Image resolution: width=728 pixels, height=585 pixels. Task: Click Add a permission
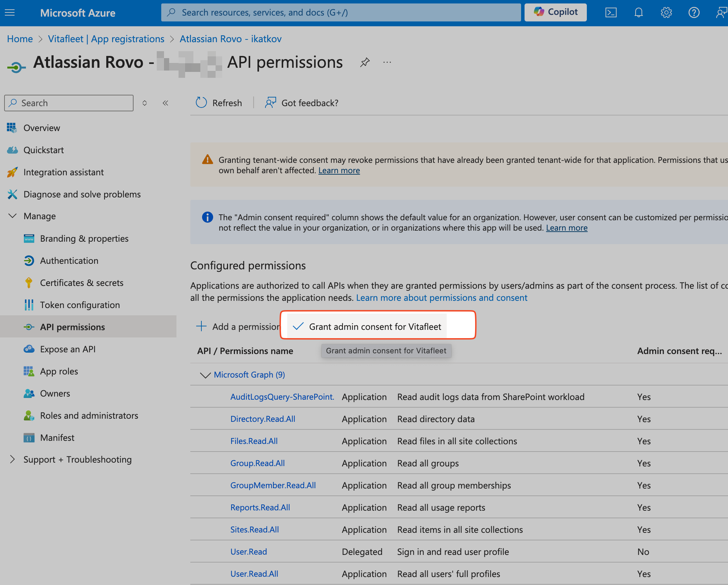[238, 326]
